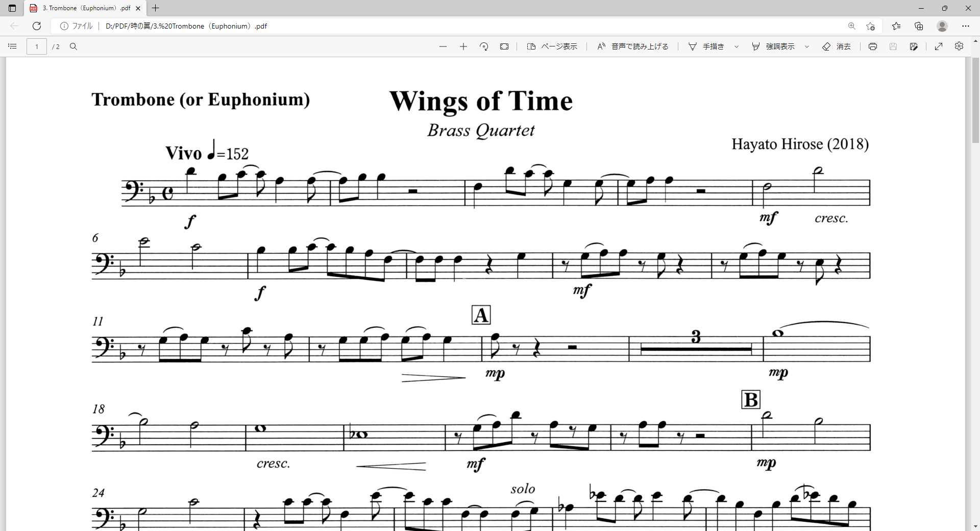Select the 手描き draw tool
The width and height of the screenshot is (980, 531).
[706, 46]
